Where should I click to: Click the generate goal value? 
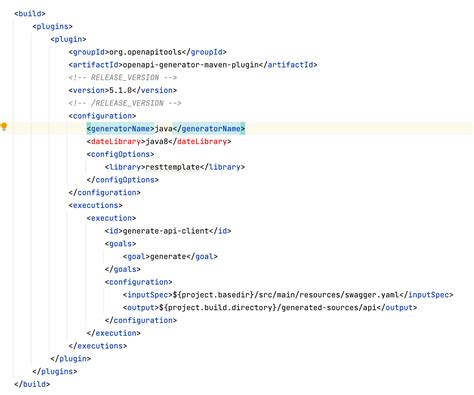(168, 257)
